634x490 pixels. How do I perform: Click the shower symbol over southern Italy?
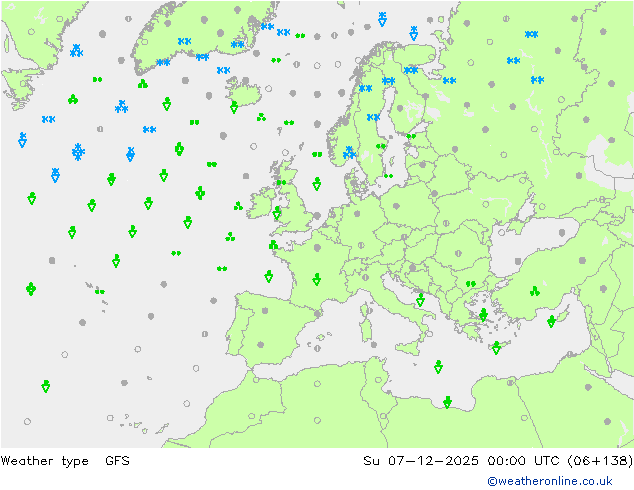tap(421, 300)
